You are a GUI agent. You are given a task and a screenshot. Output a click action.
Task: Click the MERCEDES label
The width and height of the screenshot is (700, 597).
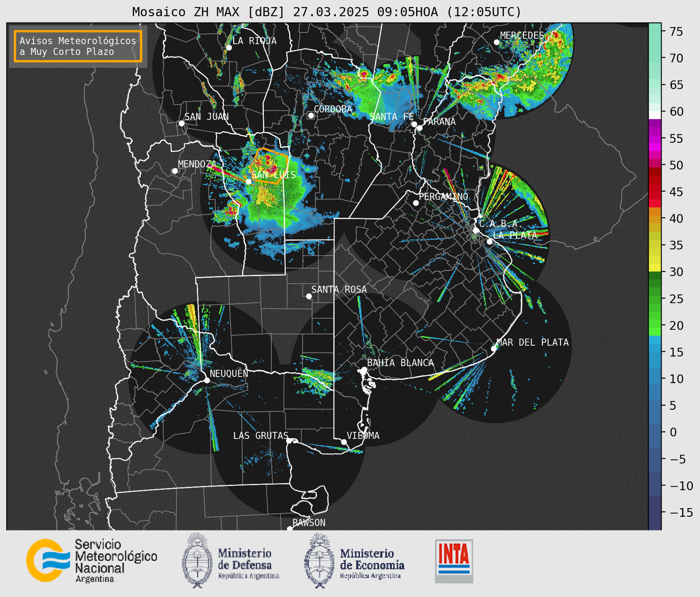coord(522,36)
